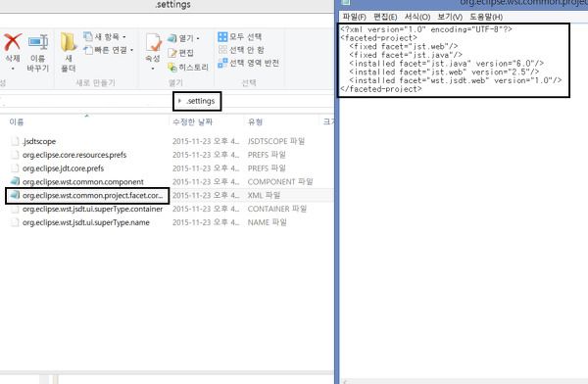Screen dimensions: 588x384
Task: Create a New folder (새 폴더) via icon
Action: click(69, 42)
